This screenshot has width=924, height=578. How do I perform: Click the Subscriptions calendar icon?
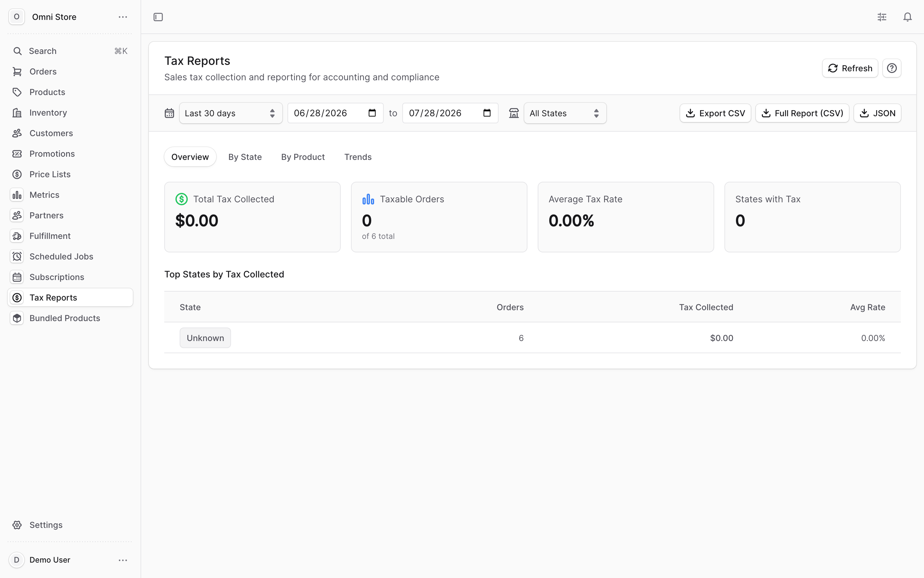click(17, 277)
